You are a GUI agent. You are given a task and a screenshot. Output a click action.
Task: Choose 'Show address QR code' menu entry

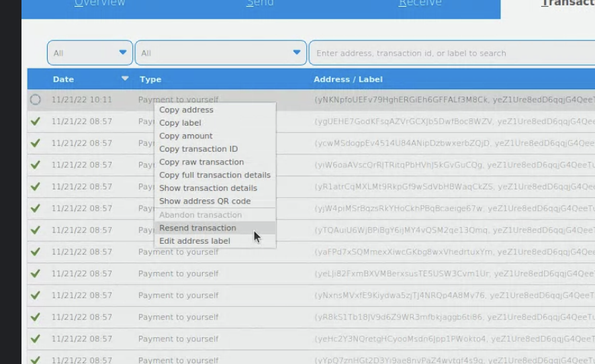[205, 201]
